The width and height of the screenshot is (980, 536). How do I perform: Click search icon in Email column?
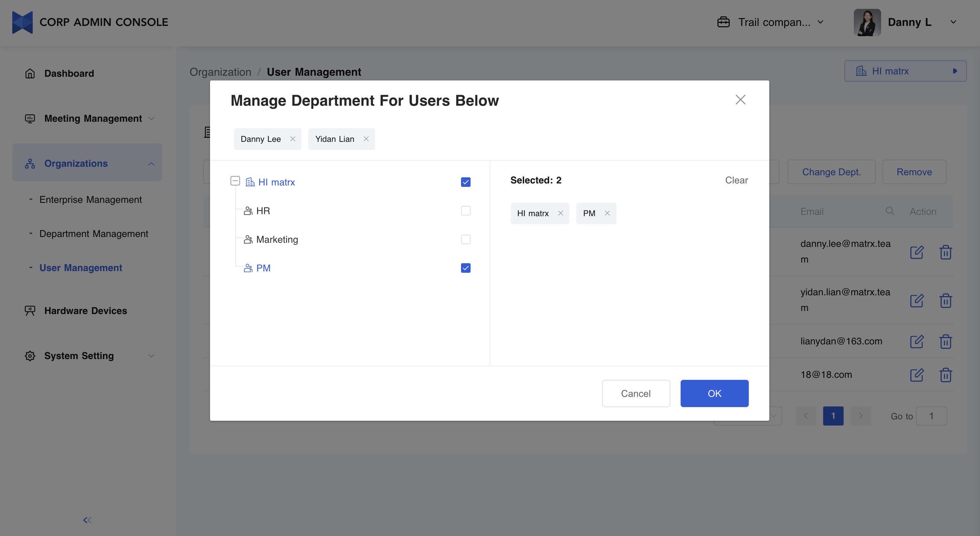889,211
